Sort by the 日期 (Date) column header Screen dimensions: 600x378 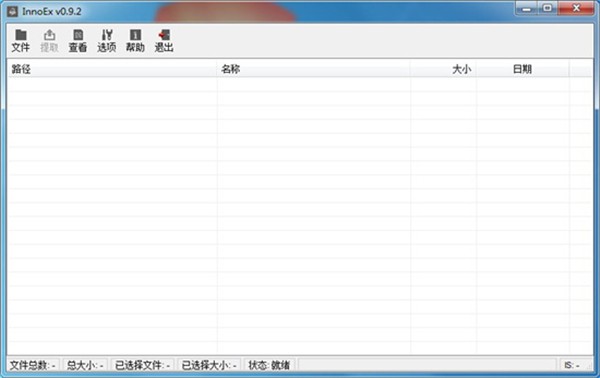click(x=523, y=69)
